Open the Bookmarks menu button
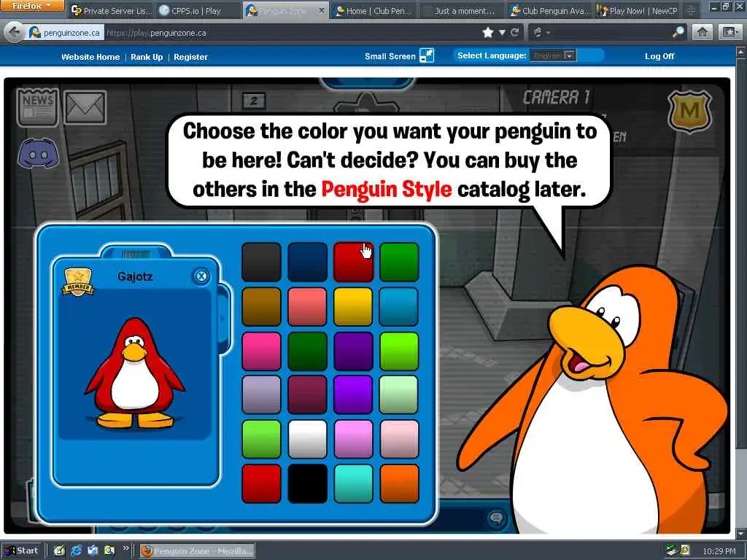Image resolution: width=747 pixels, height=560 pixels. click(730, 32)
